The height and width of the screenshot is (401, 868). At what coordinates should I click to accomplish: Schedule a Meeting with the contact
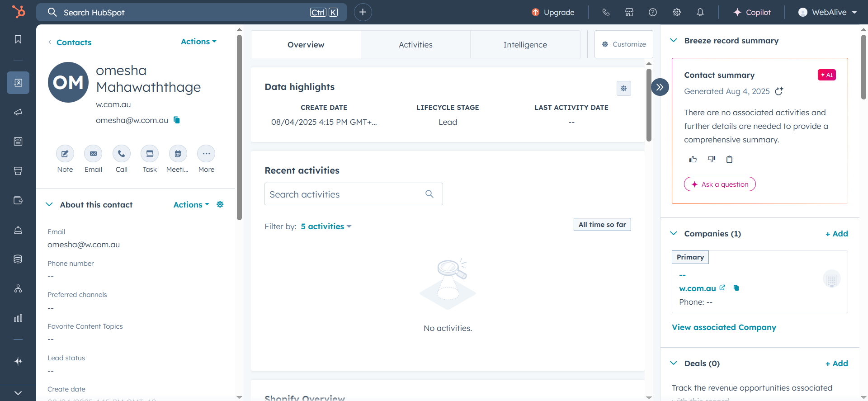pos(178,154)
